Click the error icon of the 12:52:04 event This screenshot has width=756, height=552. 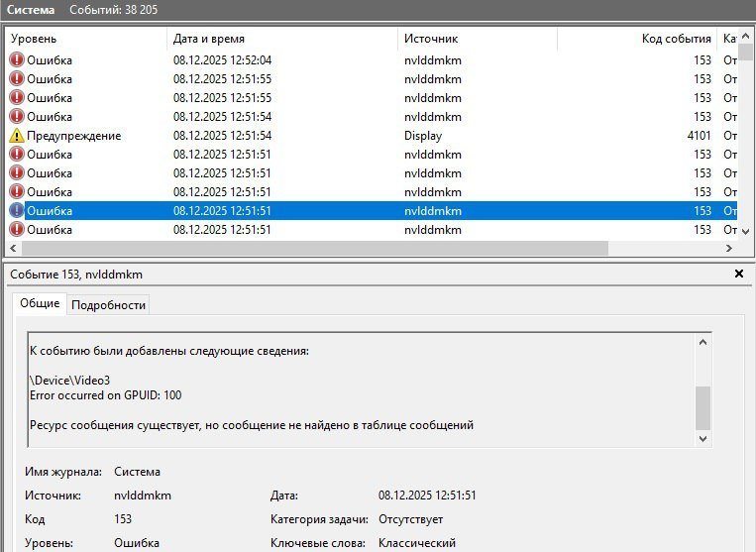tap(17, 60)
